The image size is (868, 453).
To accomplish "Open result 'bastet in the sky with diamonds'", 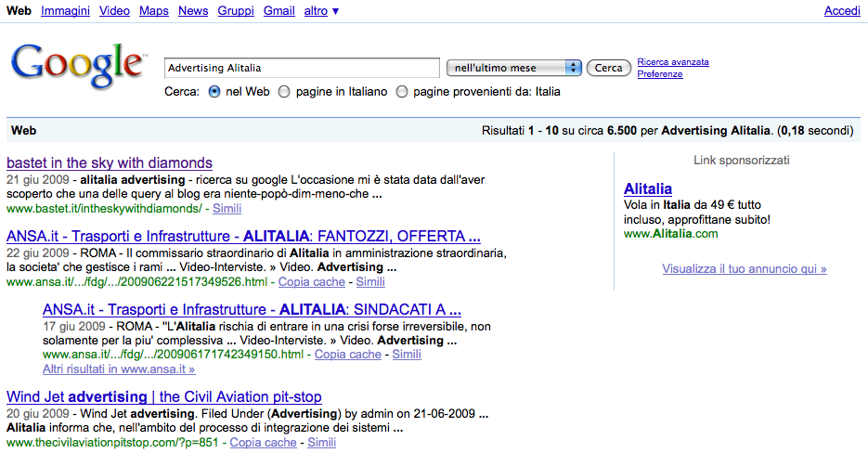I will click(110, 162).
